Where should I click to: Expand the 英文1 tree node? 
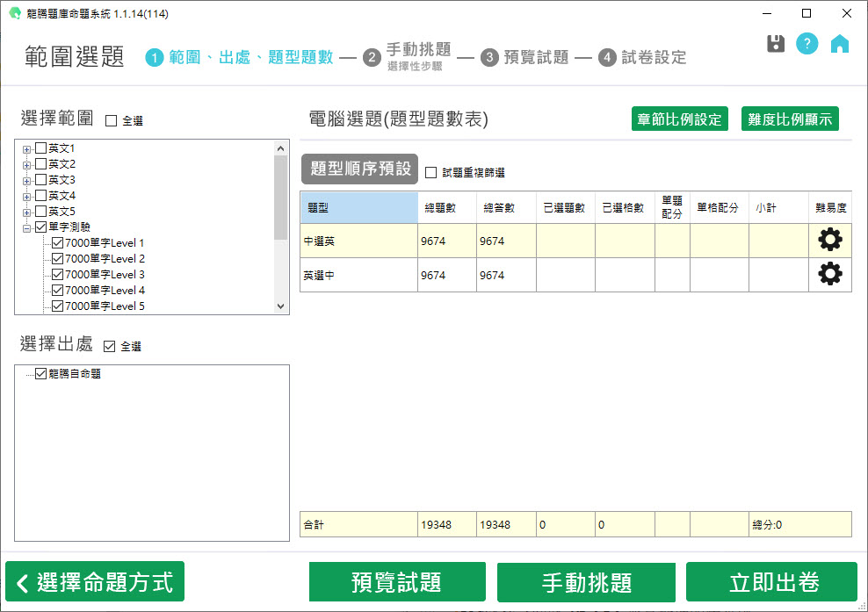pos(27,149)
